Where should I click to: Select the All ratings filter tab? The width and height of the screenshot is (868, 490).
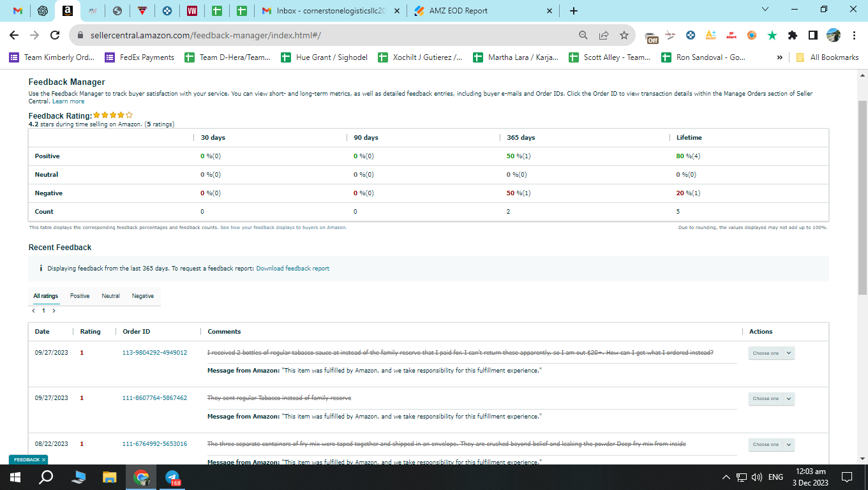coord(46,296)
